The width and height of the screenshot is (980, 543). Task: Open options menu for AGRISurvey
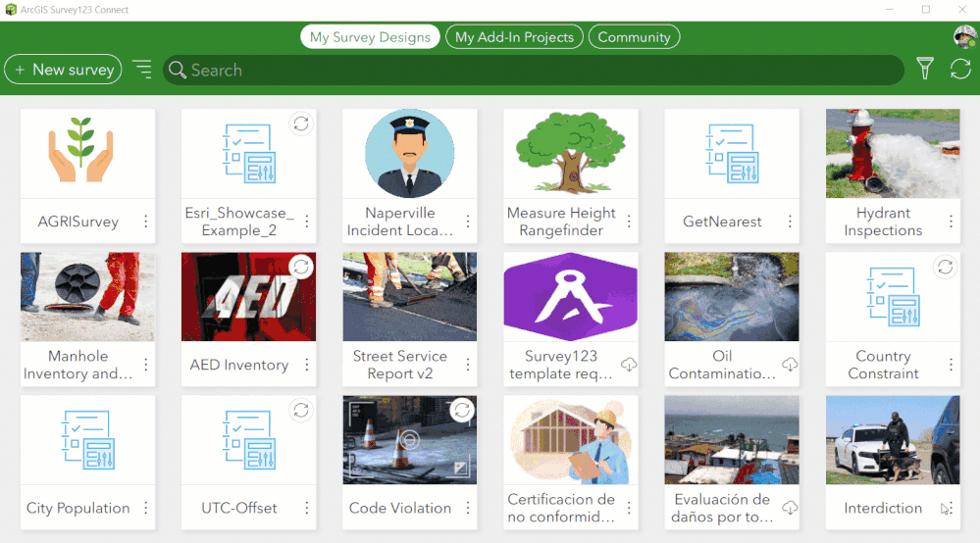pos(145,221)
